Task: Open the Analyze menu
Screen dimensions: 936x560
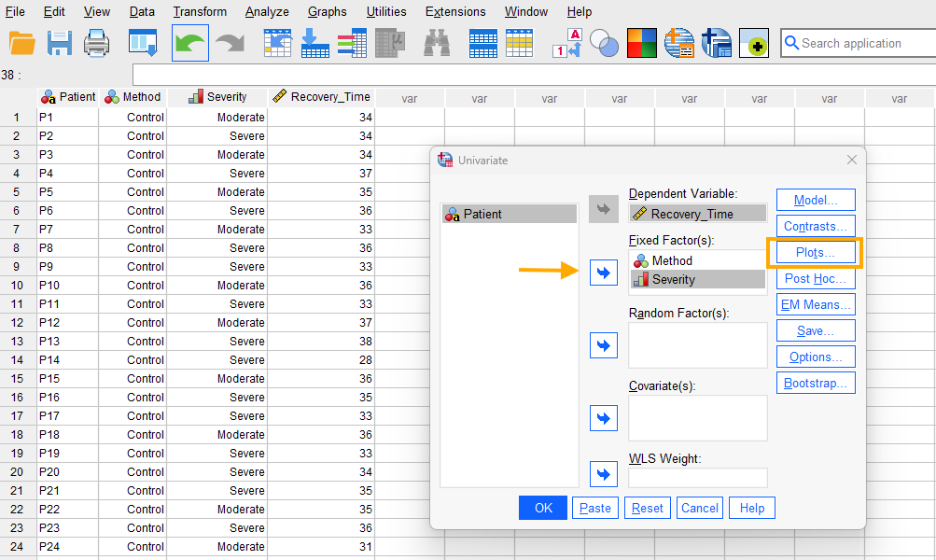Action: (x=267, y=11)
